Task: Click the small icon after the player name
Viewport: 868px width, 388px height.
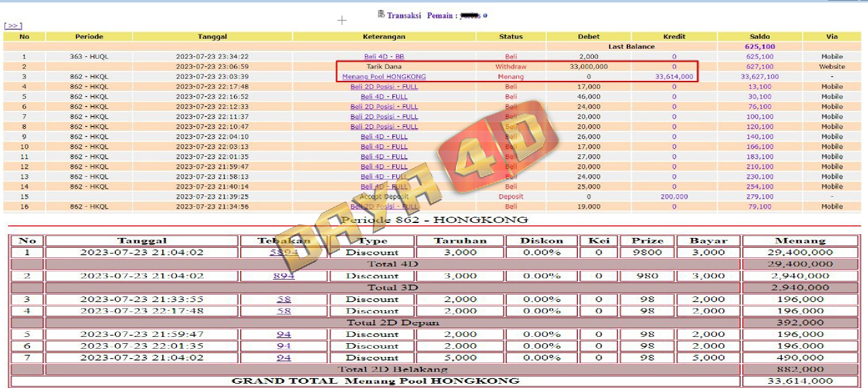Action: [x=485, y=16]
